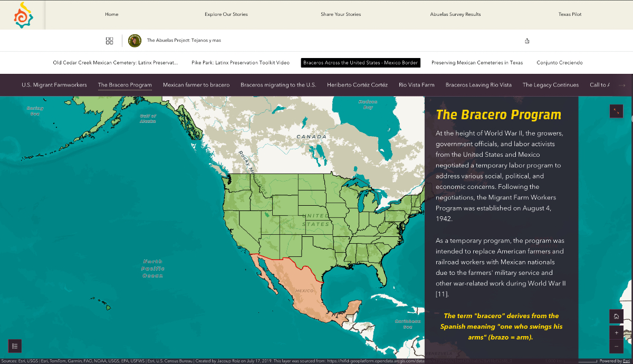Navigate to Abuelas Survey Results
Image resolution: width=633 pixels, height=364 pixels.
[x=455, y=14]
